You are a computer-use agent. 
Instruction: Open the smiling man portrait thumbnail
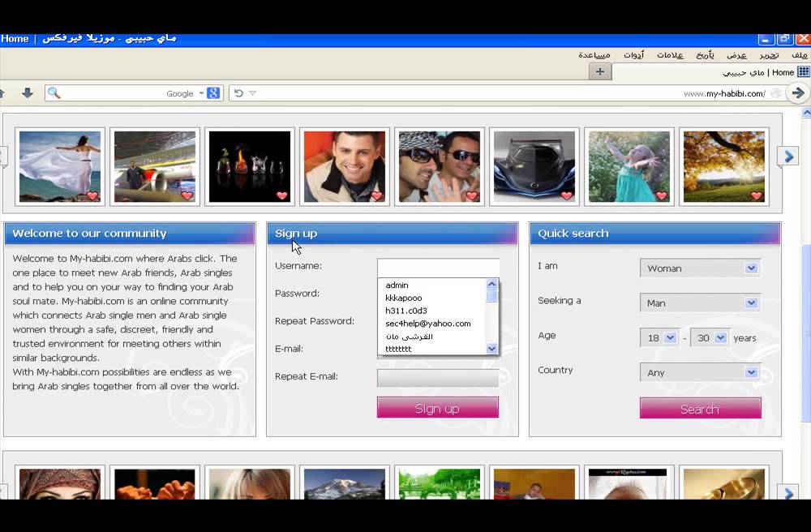345,166
